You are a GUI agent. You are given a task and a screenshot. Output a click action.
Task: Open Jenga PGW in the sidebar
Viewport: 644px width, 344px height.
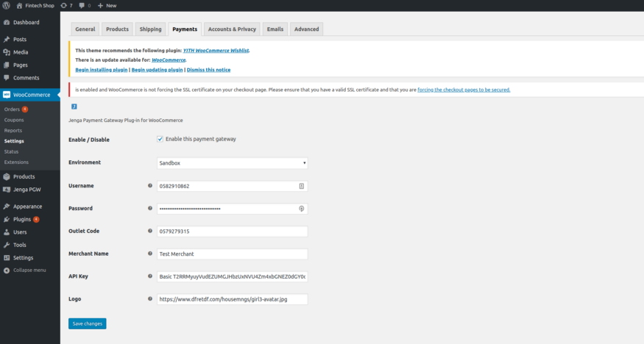tap(26, 190)
